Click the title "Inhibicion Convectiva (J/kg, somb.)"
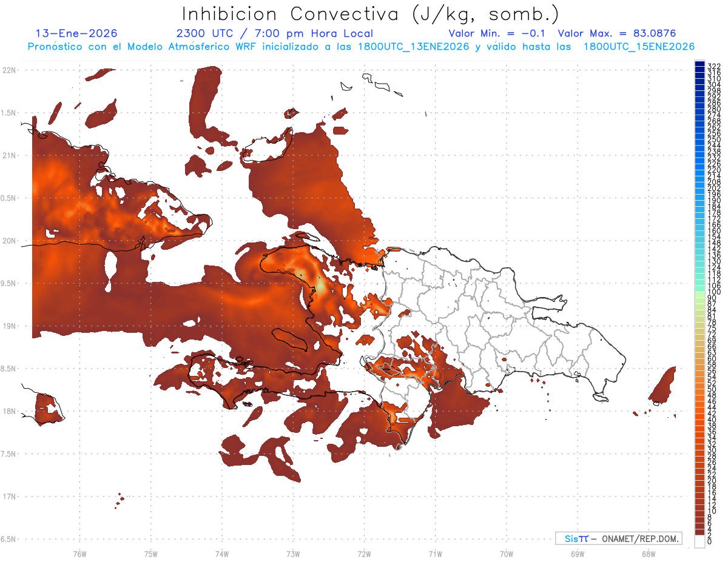Viewport: 728px width, 562px height. click(371, 15)
